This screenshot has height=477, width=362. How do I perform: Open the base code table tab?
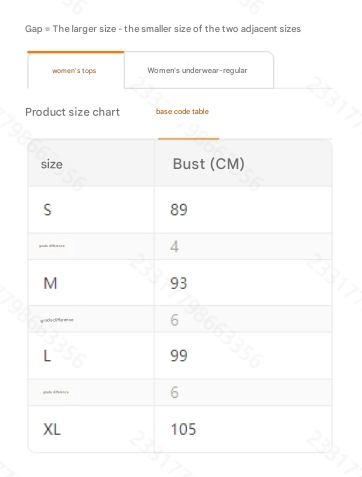tap(182, 112)
